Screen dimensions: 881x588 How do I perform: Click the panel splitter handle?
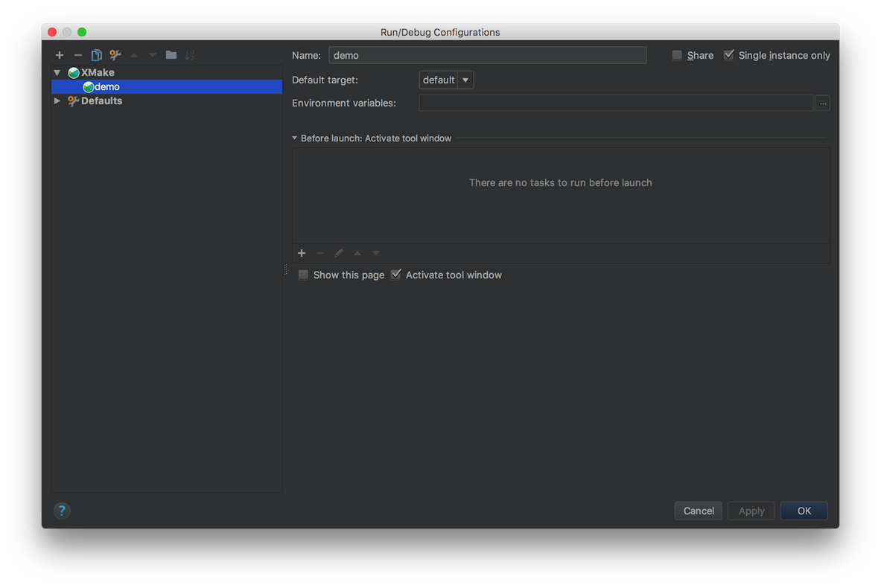(x=285, y=270)
